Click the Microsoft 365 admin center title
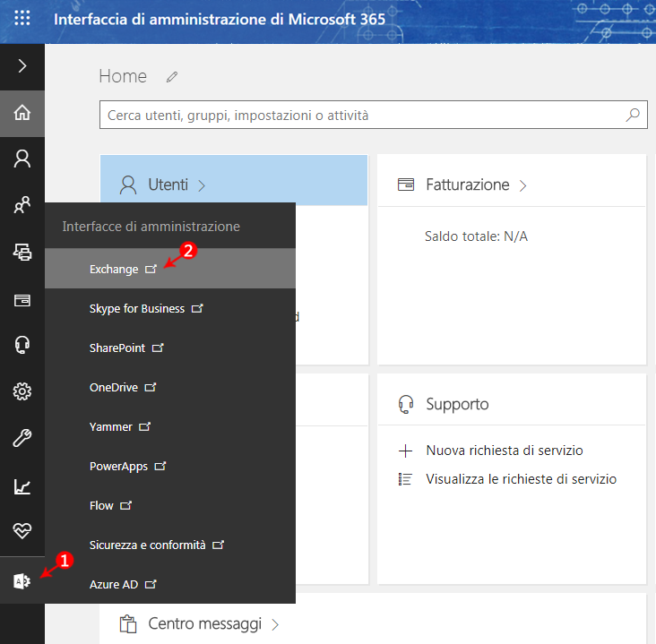This screenshot has width=656, height=644. point(220,19)
